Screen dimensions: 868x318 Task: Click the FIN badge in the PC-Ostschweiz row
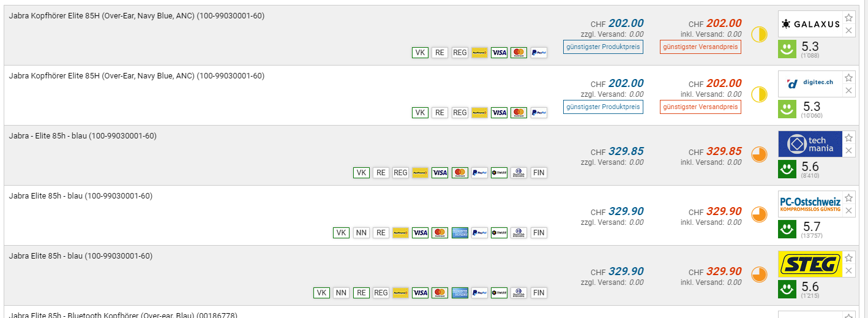coord(539,233)
